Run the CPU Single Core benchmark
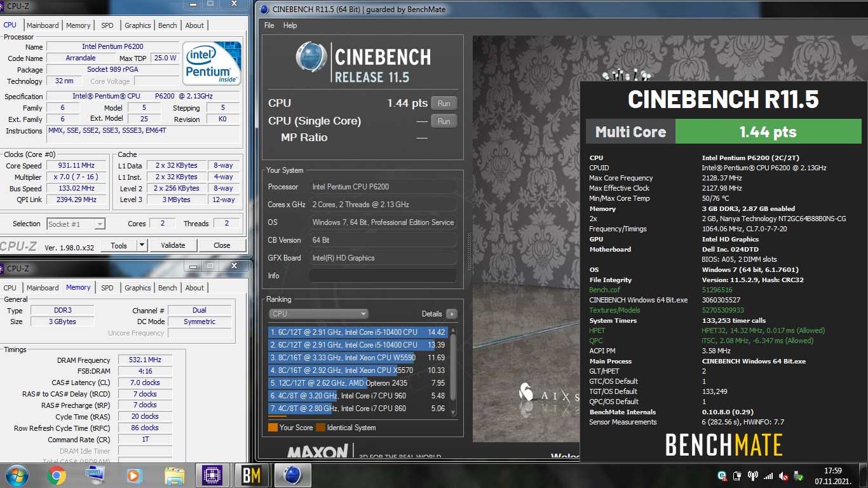This screenshot has width=868, height=488. 444,121
